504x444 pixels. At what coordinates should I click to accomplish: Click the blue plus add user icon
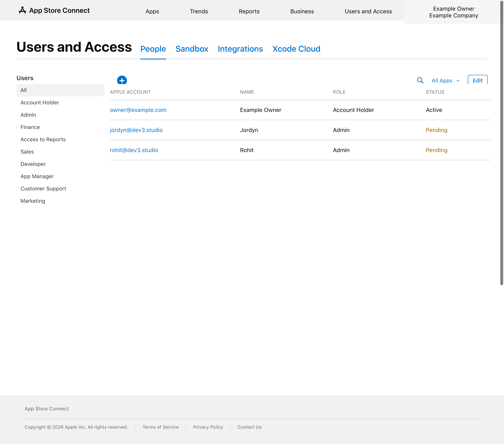[122, 80]
